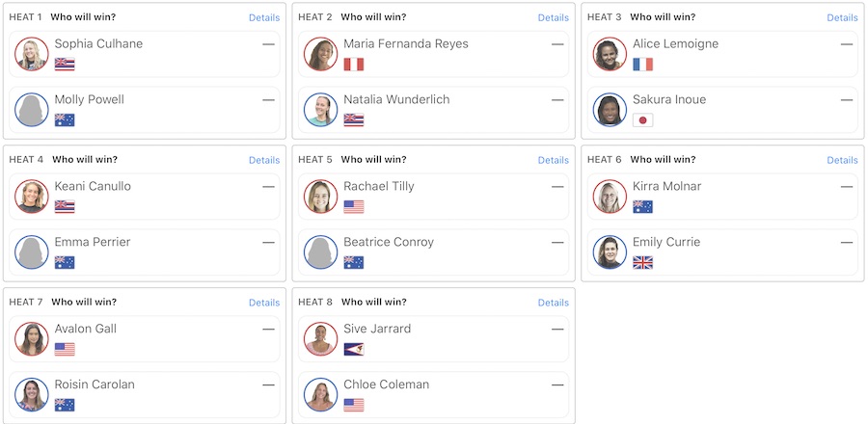Select Roisin Carolan as Heat 7 winner
The width and height of the screenshot is (868, 424).
click(145, 394)
